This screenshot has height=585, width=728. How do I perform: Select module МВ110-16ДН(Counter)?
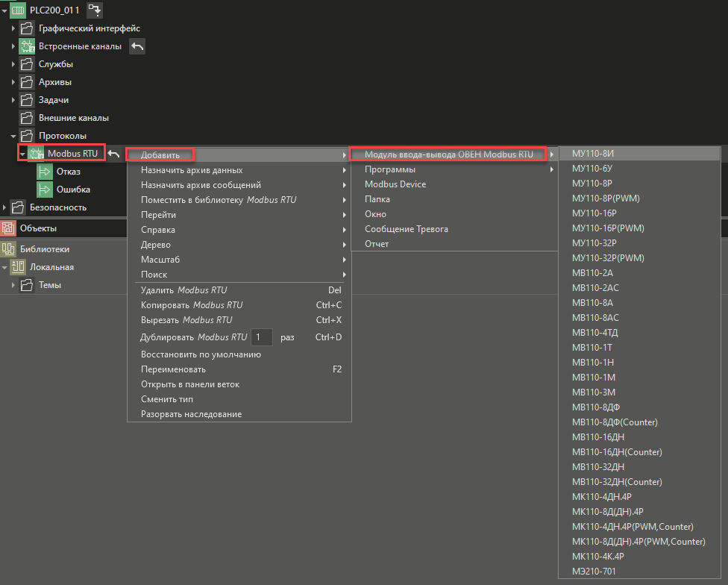pyautogui.click(x=639, y=451)
